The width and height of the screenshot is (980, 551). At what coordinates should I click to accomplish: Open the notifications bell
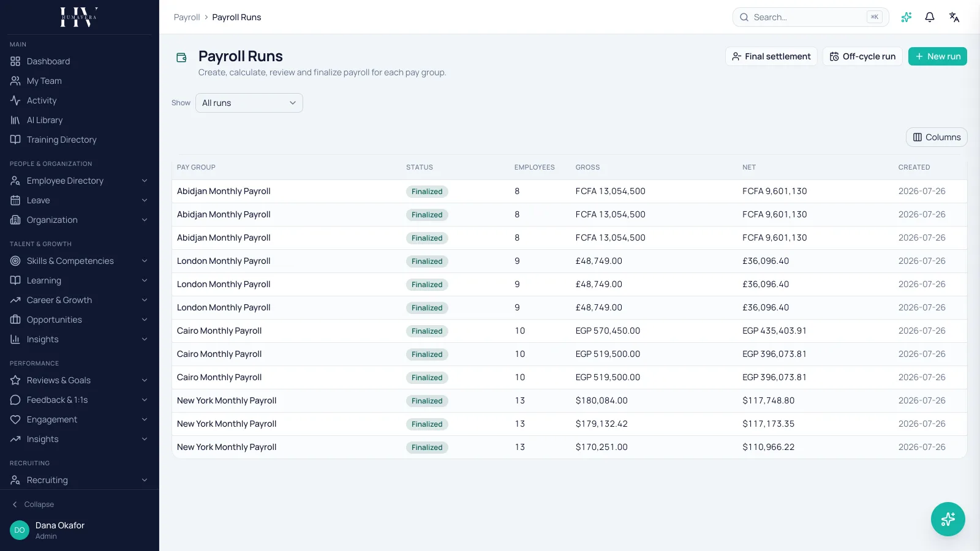[930, 17]
